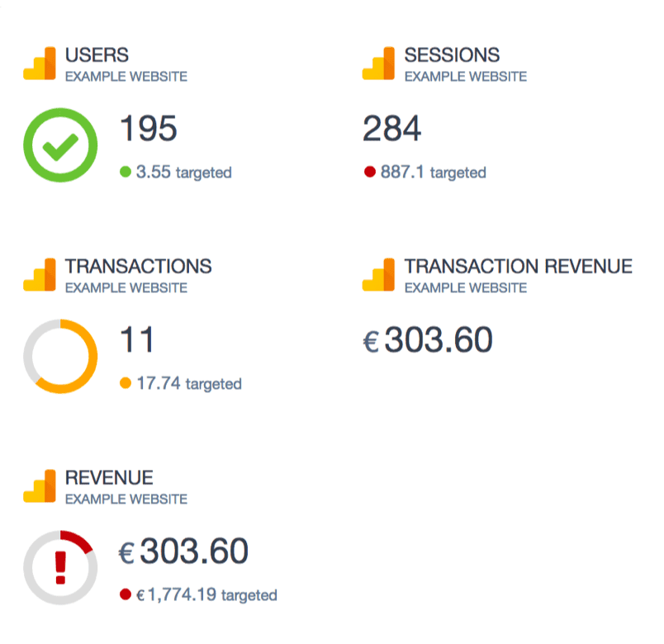664x644 pixels.
Task: Click the 195 users value
Action: [x=149, y=129]
